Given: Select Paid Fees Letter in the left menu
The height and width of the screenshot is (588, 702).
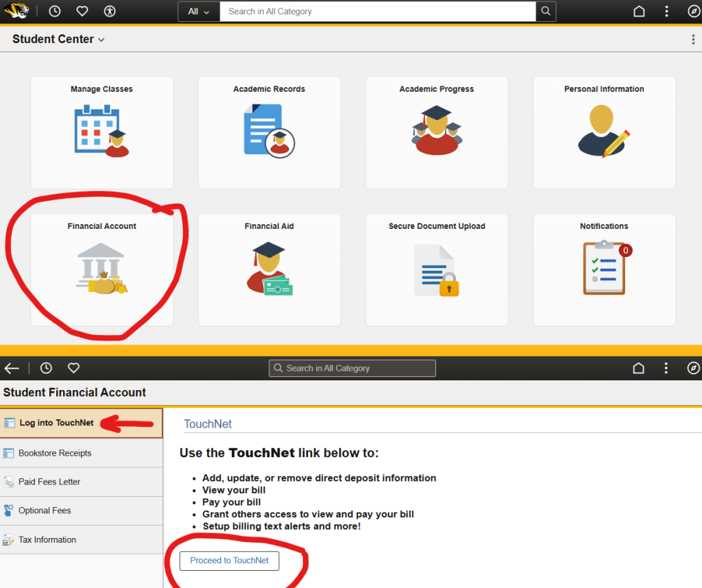Looking at the screenshot, I should [x=49, y=482].
